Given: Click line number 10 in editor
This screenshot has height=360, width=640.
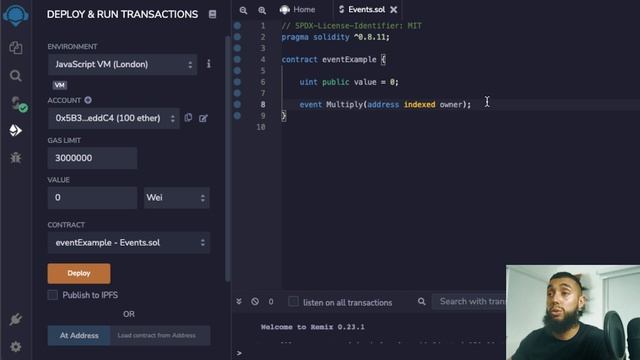Looking at the screenshot, I should [x=261, y=127].
